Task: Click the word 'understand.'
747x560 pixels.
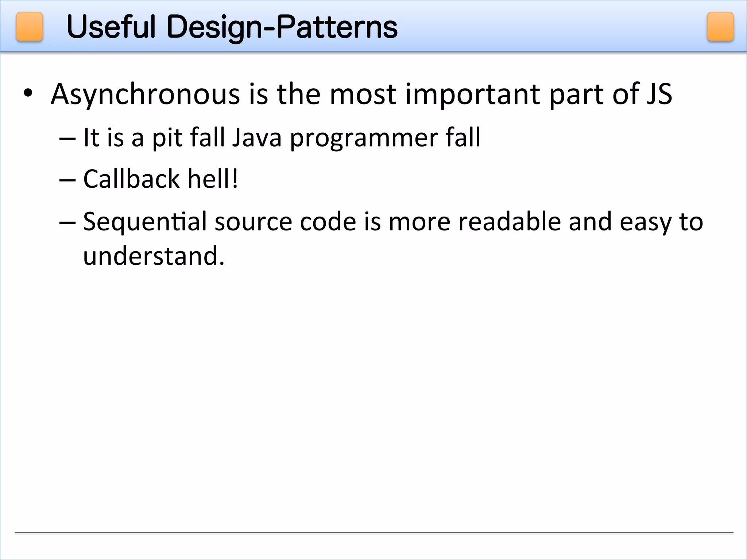Action: pyautogui.click(x=154, y=256)
